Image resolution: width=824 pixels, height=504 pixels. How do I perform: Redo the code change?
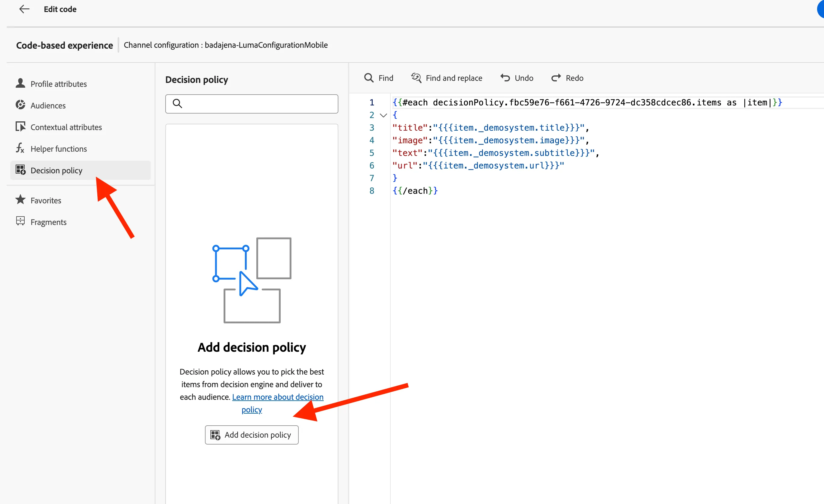(x=567, y=78)
